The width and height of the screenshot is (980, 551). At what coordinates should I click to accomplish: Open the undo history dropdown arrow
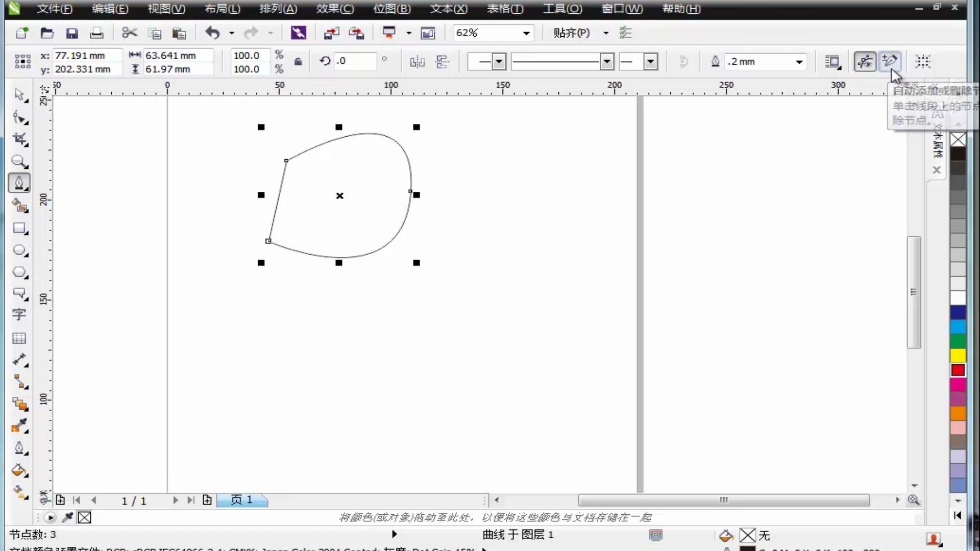[x=231, y=33]
